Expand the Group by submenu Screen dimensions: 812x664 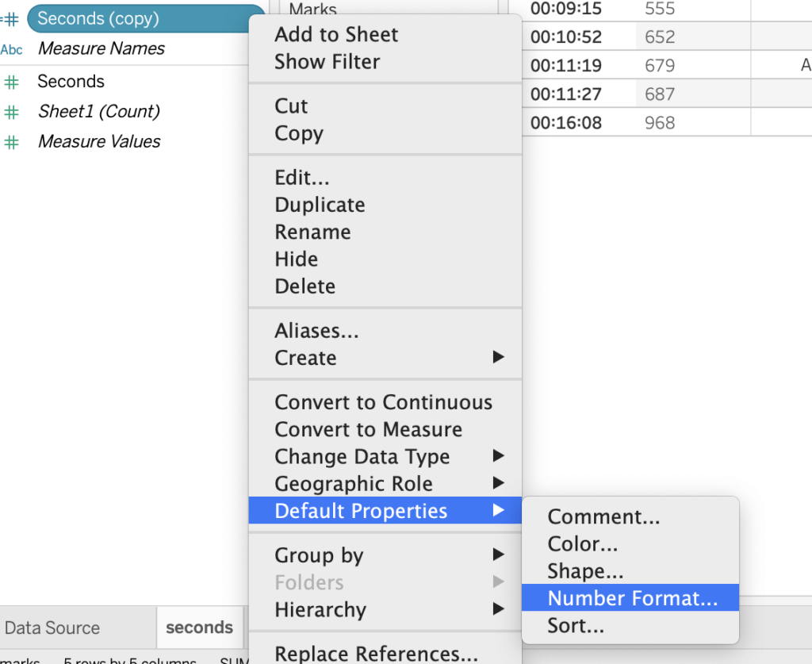pyautogui.click(x=498, y=555)
